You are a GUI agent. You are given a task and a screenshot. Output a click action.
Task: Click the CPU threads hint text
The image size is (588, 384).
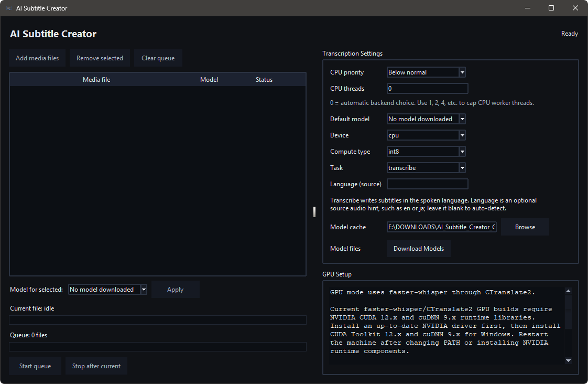tap(432, 103)
